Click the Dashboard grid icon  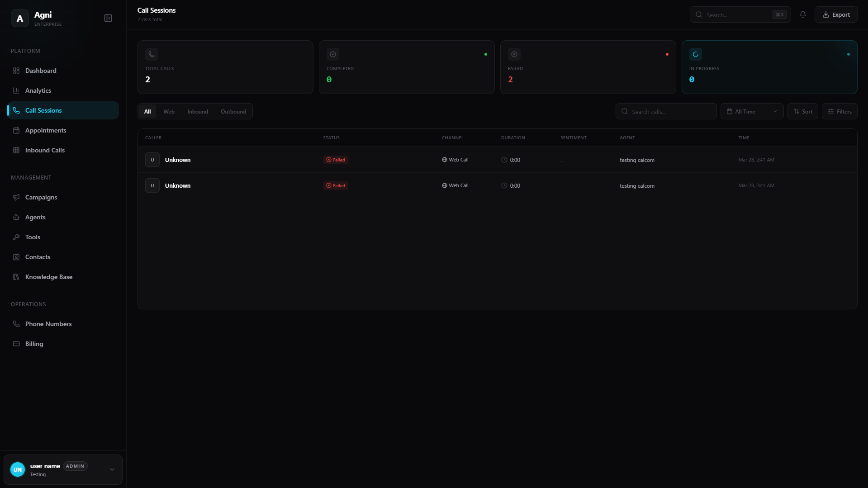click(x=16, y=71)
